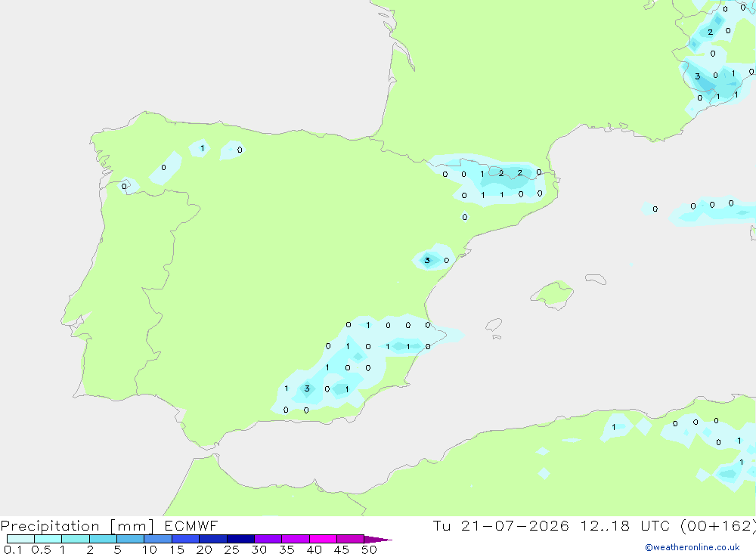Click legend tick label "25"

tap(231, 549)
